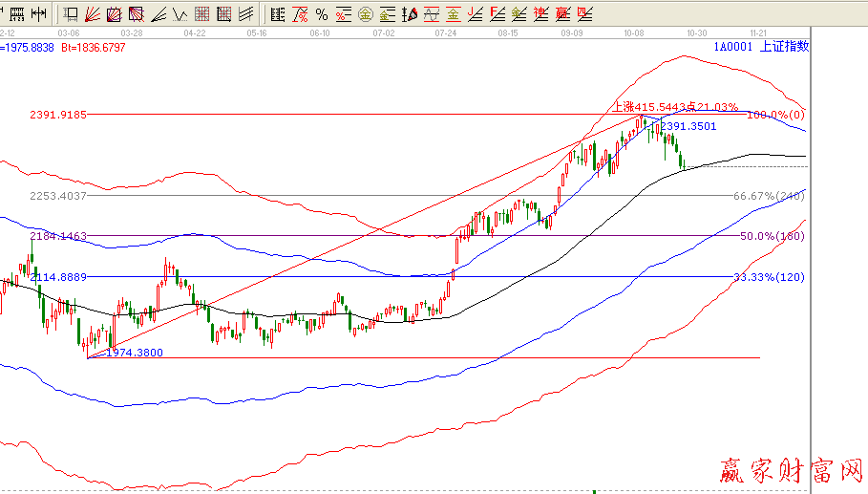Select the parallel channel lines tool

(246, 14)
